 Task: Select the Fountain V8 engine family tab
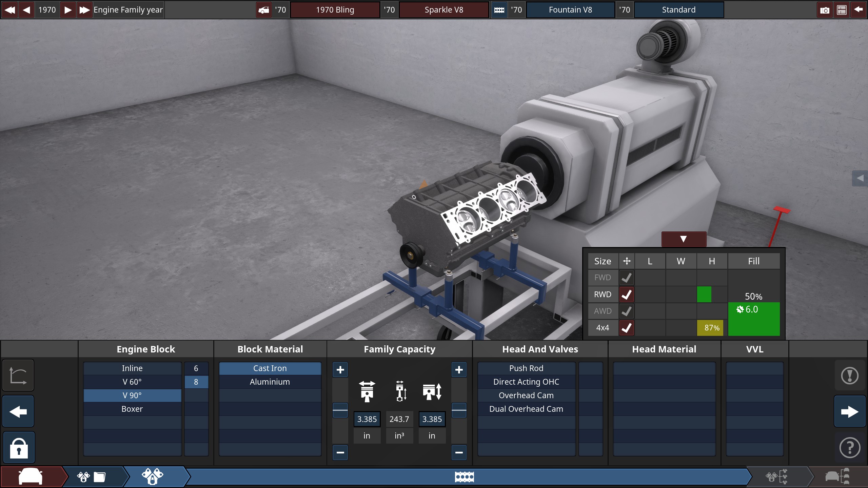click(570, 10)
